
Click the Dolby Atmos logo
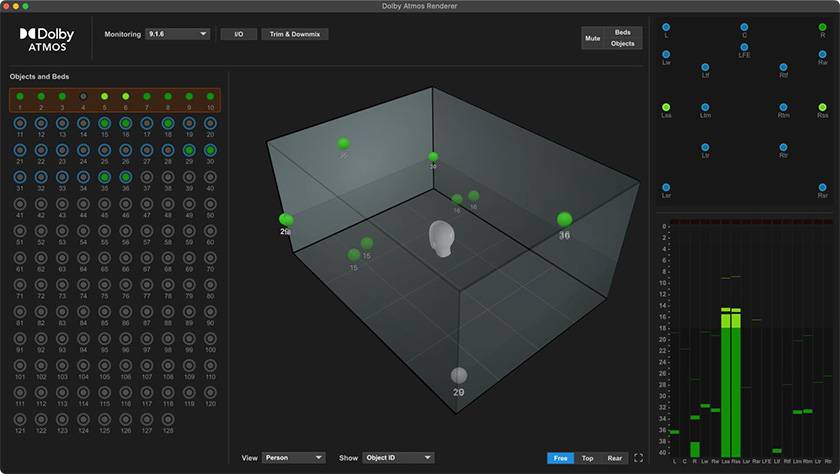(47, 38)
